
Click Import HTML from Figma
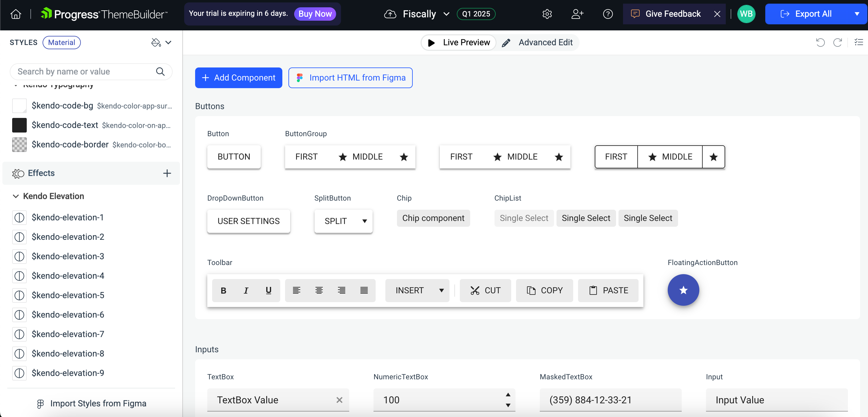(350, 78)
